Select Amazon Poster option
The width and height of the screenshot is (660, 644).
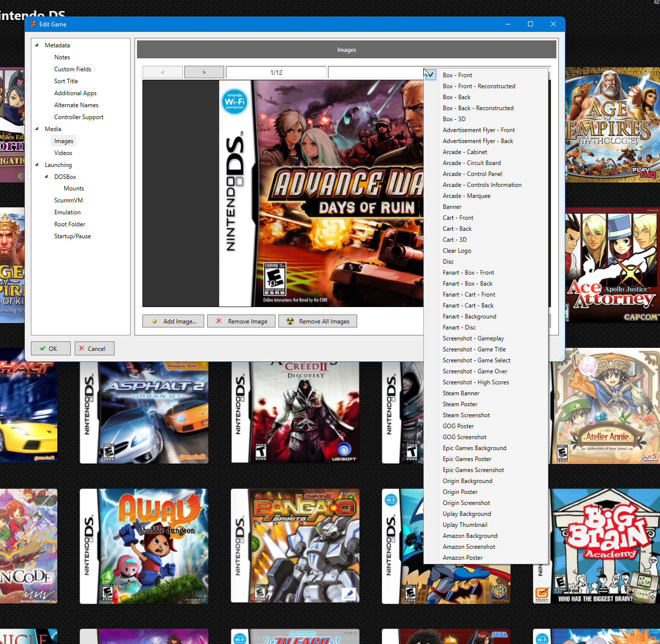(x=486, y=558)
